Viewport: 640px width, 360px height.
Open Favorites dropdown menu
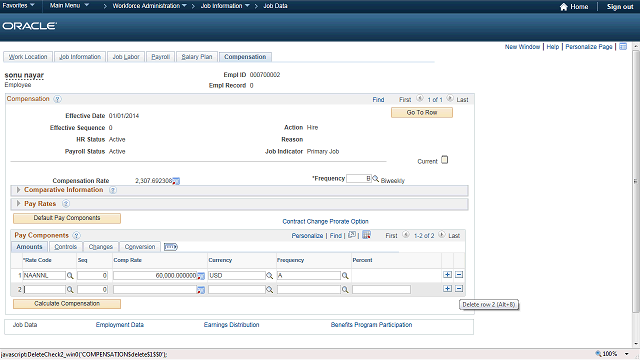click(18, 5)
